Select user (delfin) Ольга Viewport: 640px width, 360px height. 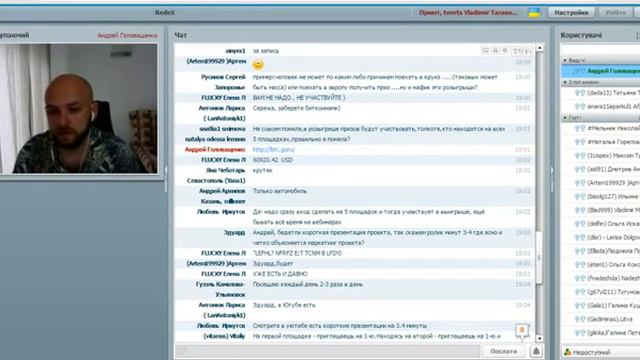601,224
